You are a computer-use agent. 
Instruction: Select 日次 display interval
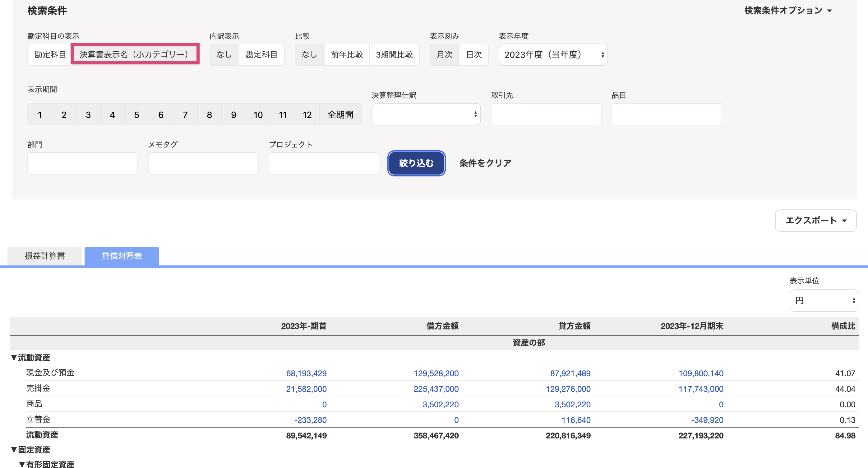coord(474,54)
